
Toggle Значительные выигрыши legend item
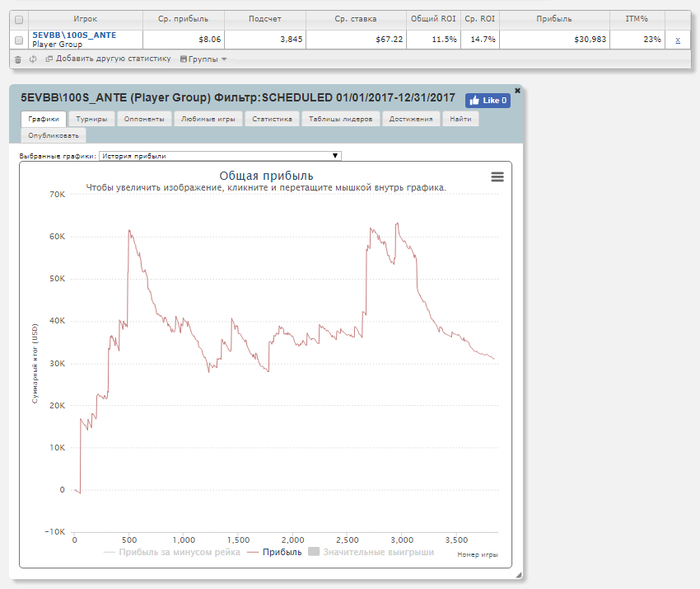pos(371,552)
